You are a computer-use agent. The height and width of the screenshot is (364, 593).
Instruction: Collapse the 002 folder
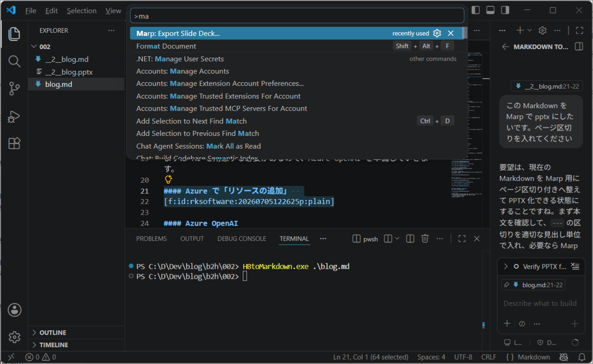[76, 46]
